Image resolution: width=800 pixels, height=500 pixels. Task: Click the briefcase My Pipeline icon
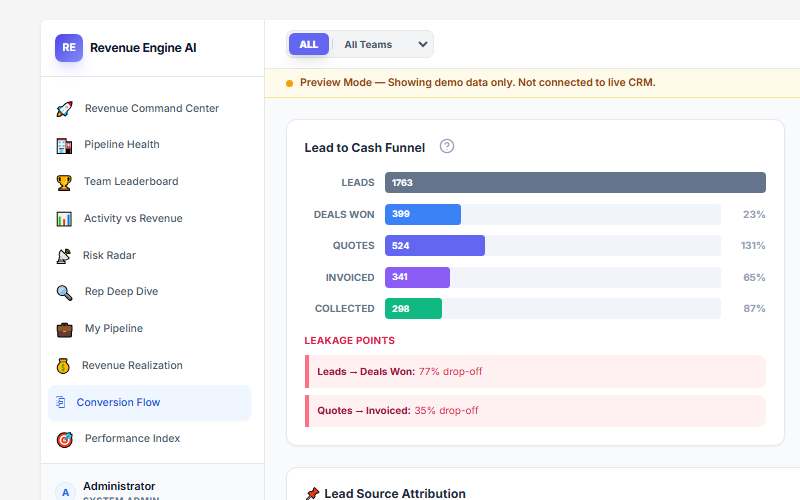point(64,329)
